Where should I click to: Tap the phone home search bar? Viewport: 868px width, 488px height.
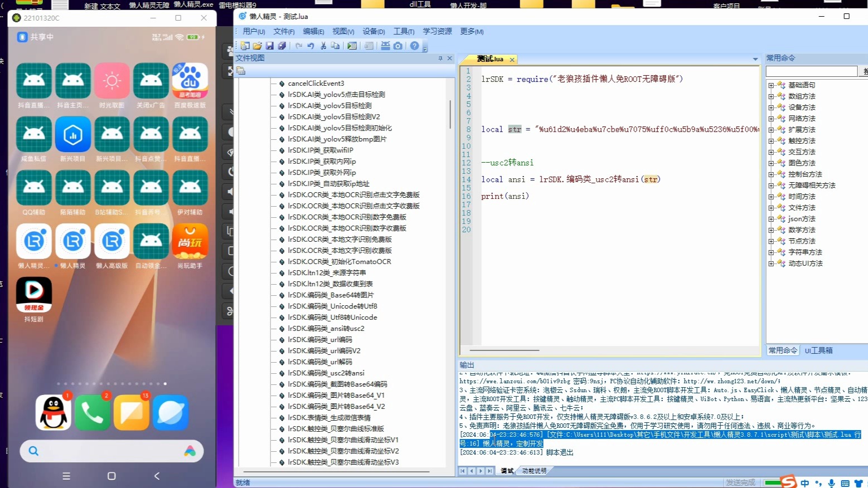tap(111, 451)
